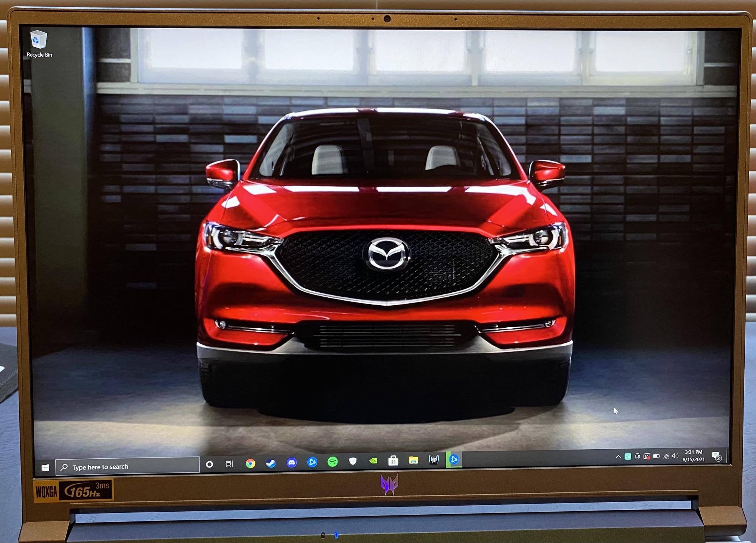This screenshot has height=543, width=756.
Task: Open Windows Security shield icon
Action: point(353,461)
